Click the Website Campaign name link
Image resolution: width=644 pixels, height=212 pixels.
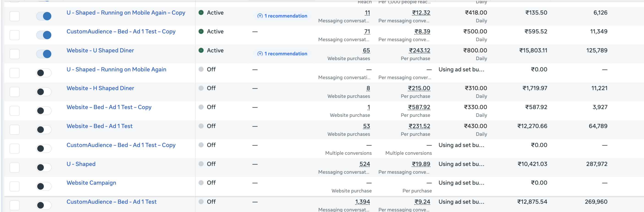91,183
